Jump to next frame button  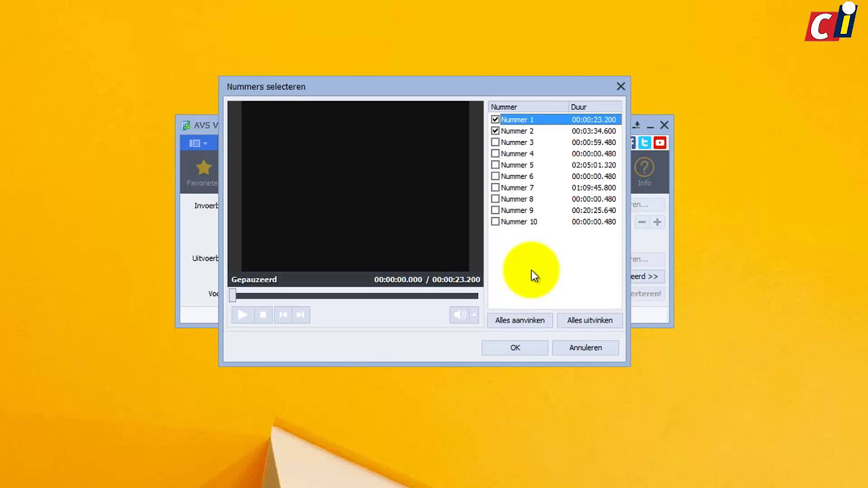(300, 314)
